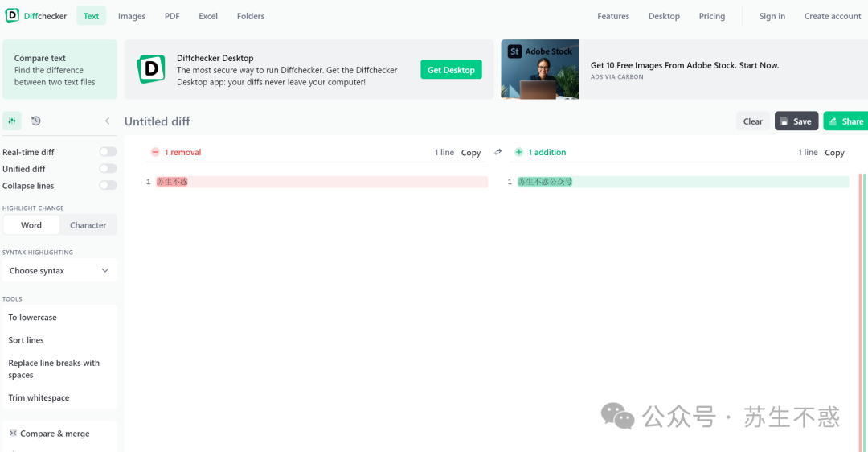The height and width of the screenshot is (452, 868).
Task: Click Sign in
Action: point(772,16)
